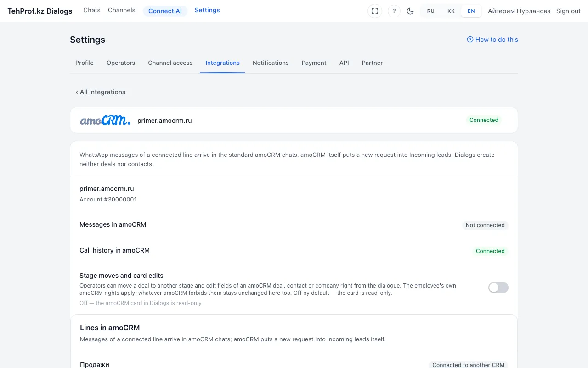Open the Partner tab
Image resolution: width=588 pixels, height=368 pixels.
click(372, 63)
